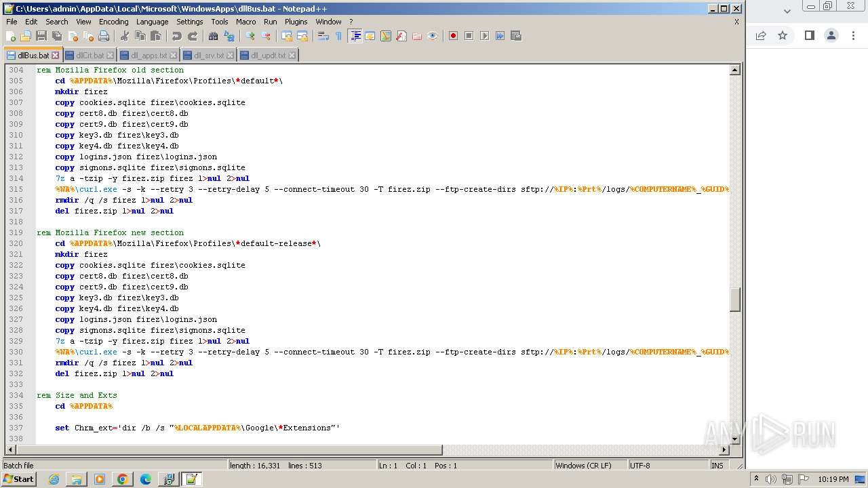Click the New file toolbar icon
The height and width of the screenshot is (488, 868).
click(x=11, y=36)
